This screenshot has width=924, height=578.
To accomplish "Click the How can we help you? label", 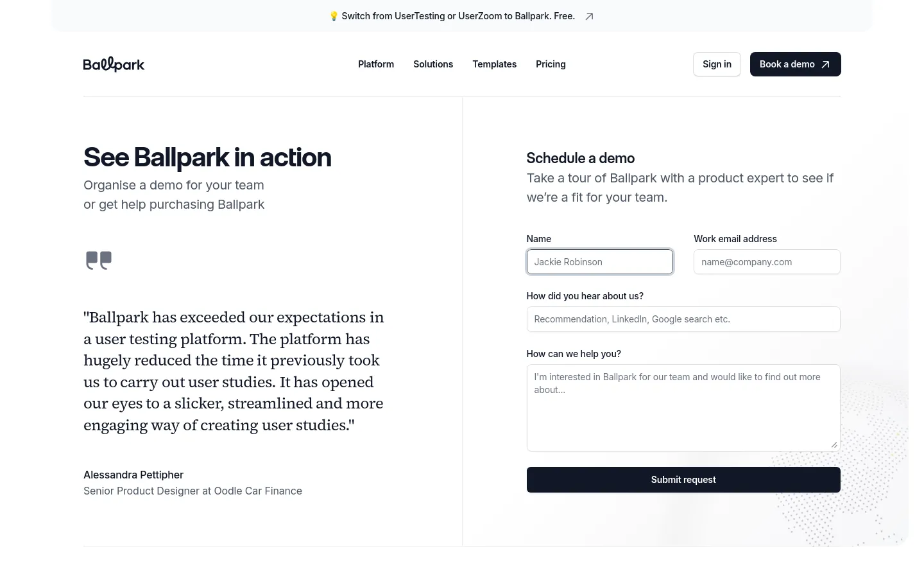I will tap(574, 354).
